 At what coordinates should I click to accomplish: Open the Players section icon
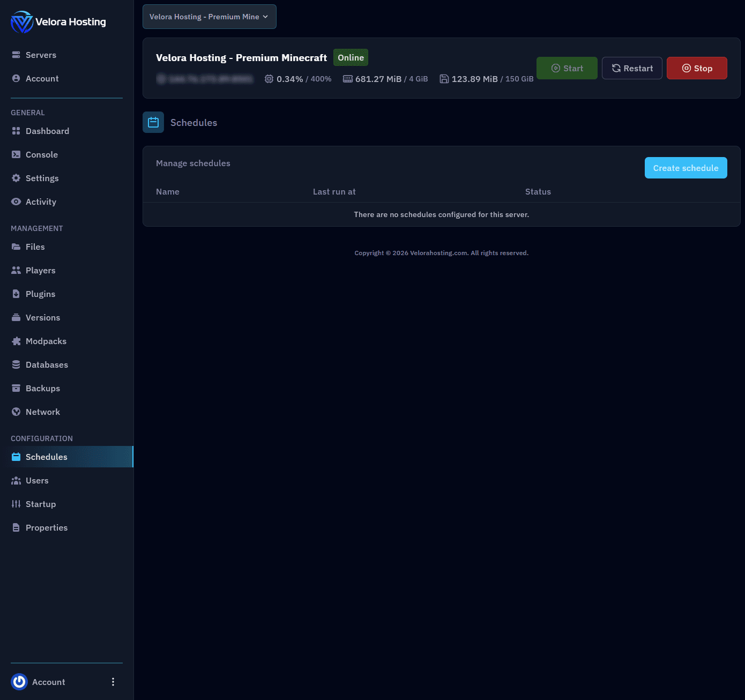[x=16, y=270]
